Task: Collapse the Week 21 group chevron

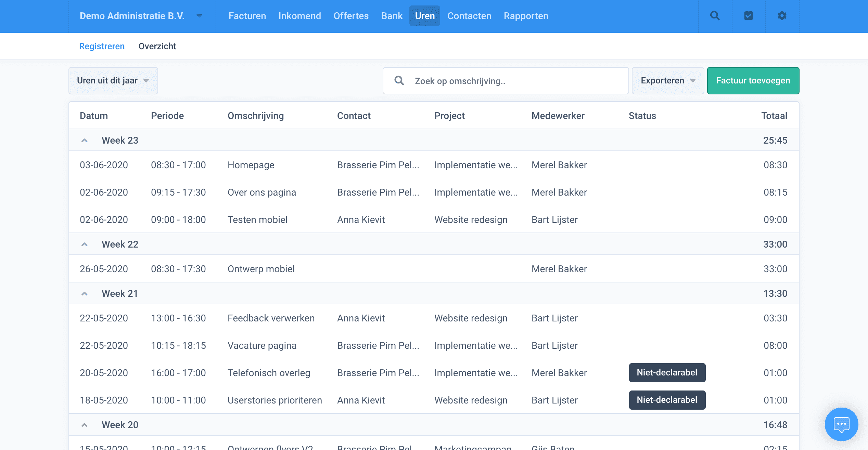Action: (85, 294)
